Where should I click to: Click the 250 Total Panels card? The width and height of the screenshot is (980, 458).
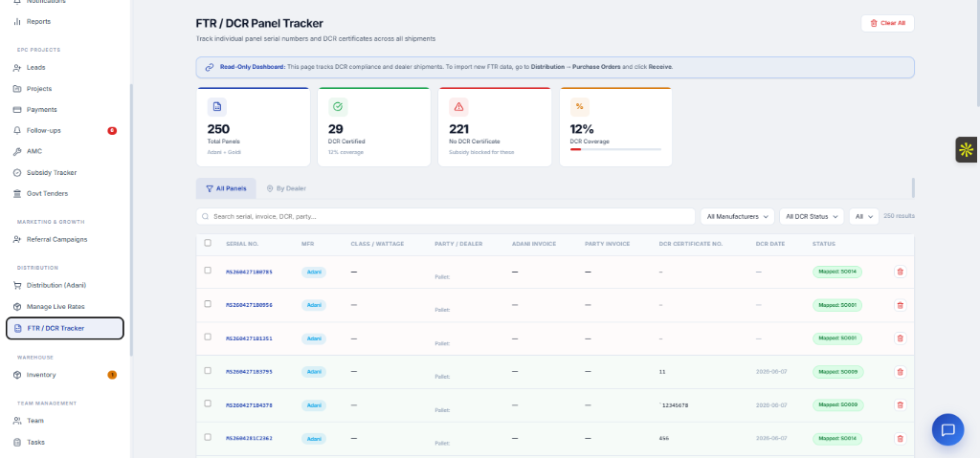pyautogui.click(x=253, y=127)
